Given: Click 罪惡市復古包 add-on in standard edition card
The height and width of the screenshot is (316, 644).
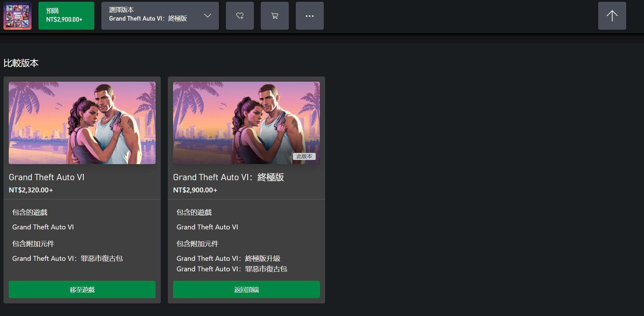Looking at the screenshot, I should 67,258.
